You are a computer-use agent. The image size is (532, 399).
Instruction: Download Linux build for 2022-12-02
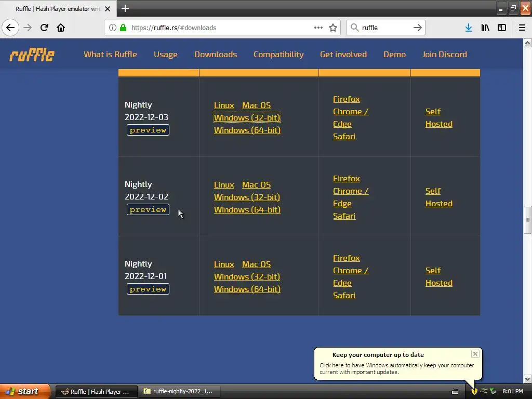pyautogui.click(x=224, y=184)
